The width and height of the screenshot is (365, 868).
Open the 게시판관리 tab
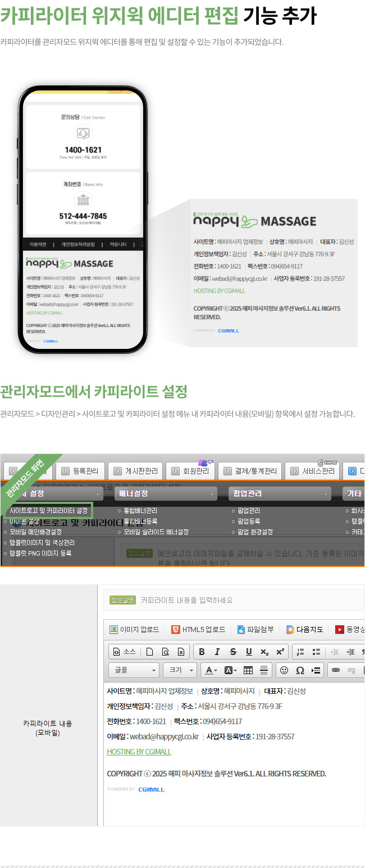(135, 471)
